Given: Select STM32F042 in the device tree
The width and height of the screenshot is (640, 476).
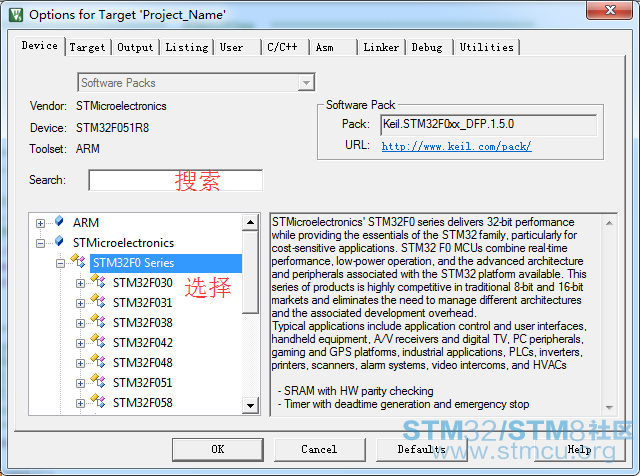Looking at the screenshot, I should [x=142, y=343].
